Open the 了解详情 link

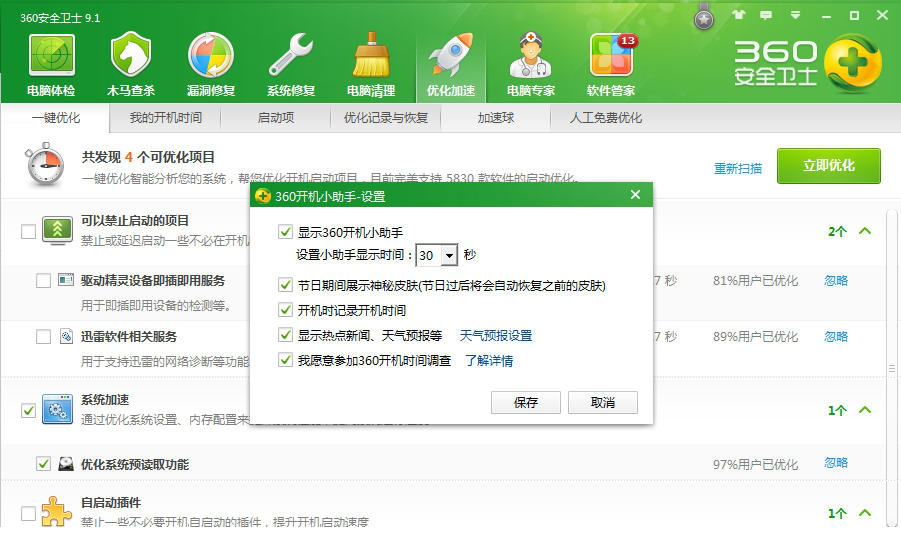pos(489,361)
